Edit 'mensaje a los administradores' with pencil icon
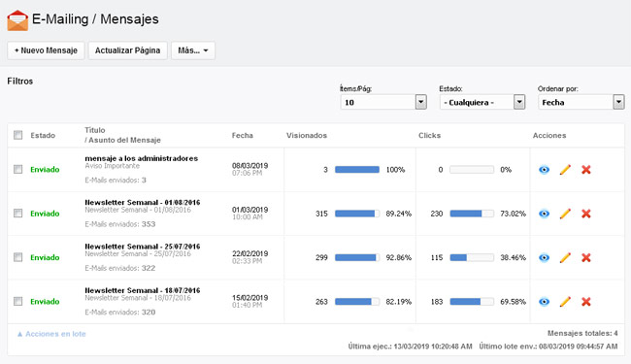 [x=565, y=170]
